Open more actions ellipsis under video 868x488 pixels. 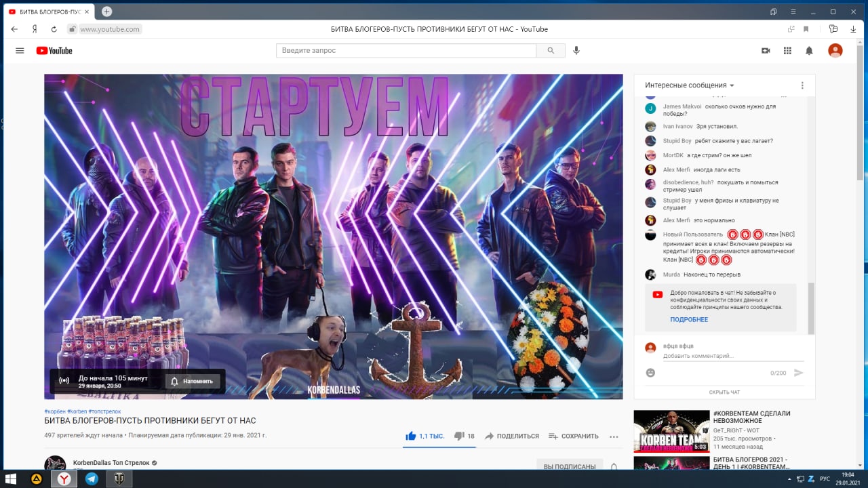614,436
